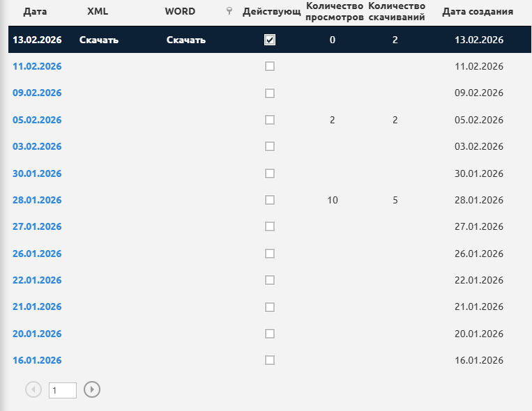Open the 16.01.2026 date link
The width and height of the screenshot is (532, 411).
point(37,359)
